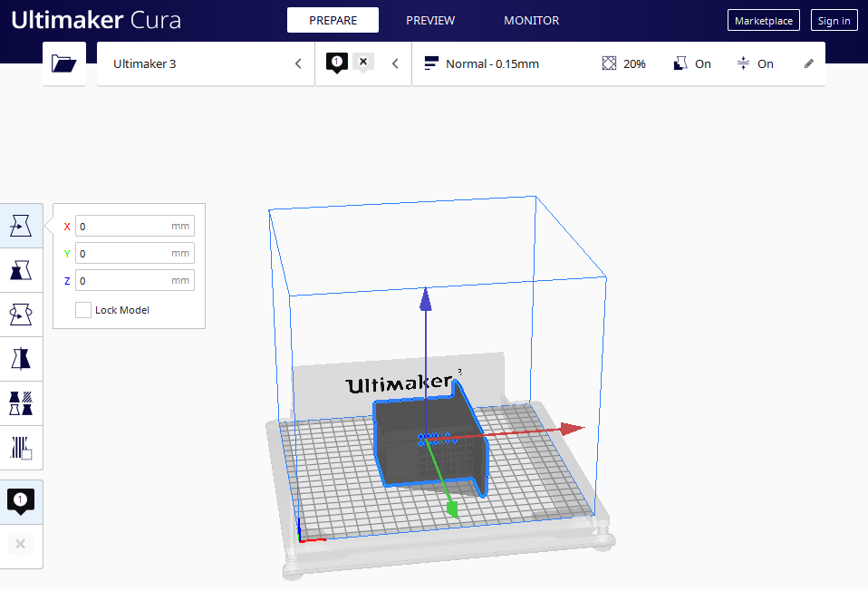Toggle support setting showing On
This screenshot has width=868, height=591.
(x=692, y=63)
